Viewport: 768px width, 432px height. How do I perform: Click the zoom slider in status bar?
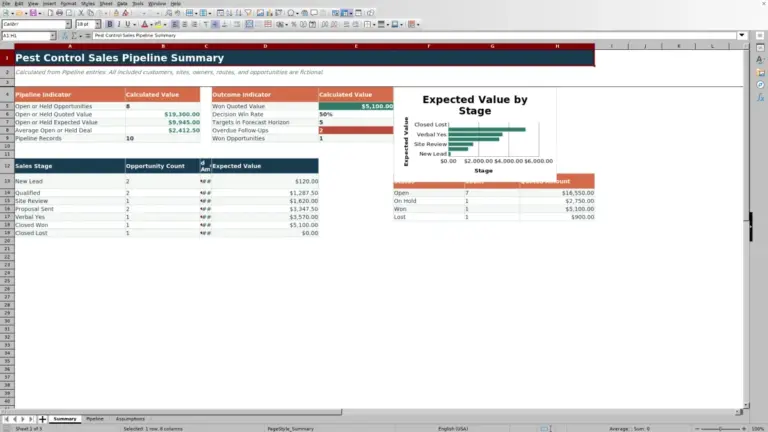(720, 429)
